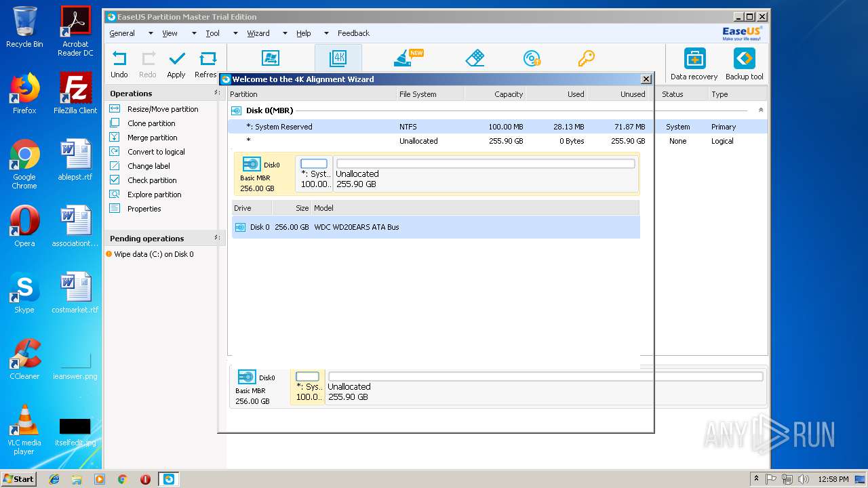Screen dimensions: 868x488
Task: Open the Wizard menu
Action: [258, 33]
